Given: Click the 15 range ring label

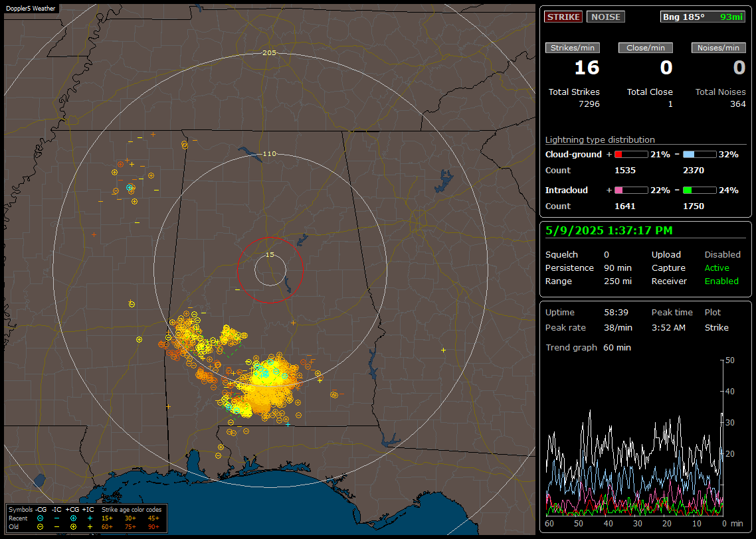Looking at the screenshot, I should pyautogui.click(x=270, y=255).
